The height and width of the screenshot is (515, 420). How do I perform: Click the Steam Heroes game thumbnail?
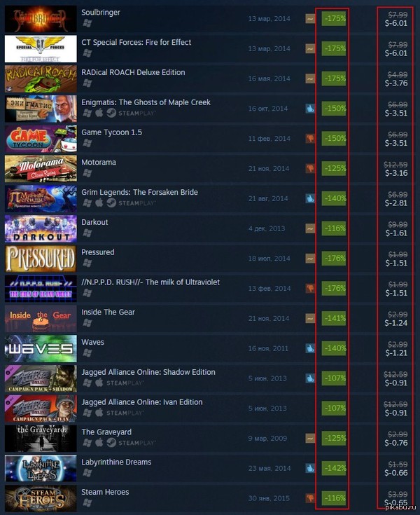click(41, 498)
